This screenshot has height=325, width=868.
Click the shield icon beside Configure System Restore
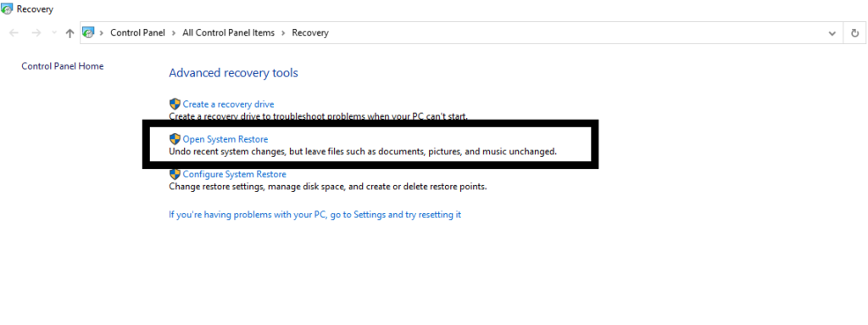point(175,174)
